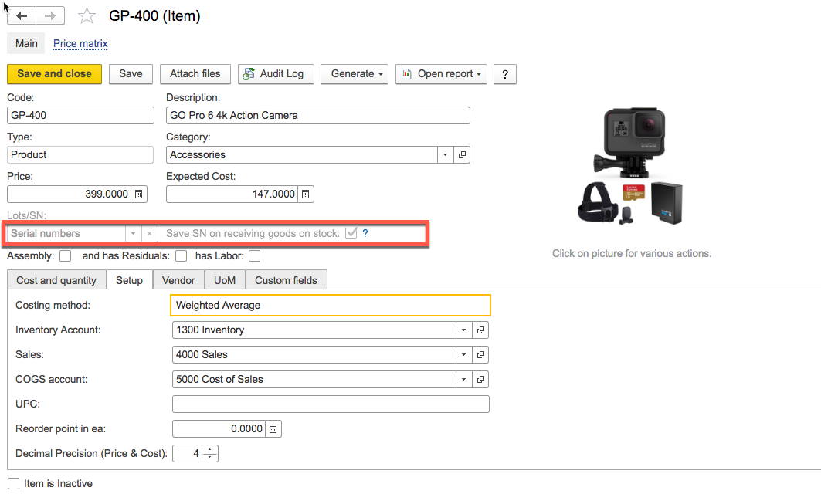
Task: Focus the Description field
Action: point(318,116)
